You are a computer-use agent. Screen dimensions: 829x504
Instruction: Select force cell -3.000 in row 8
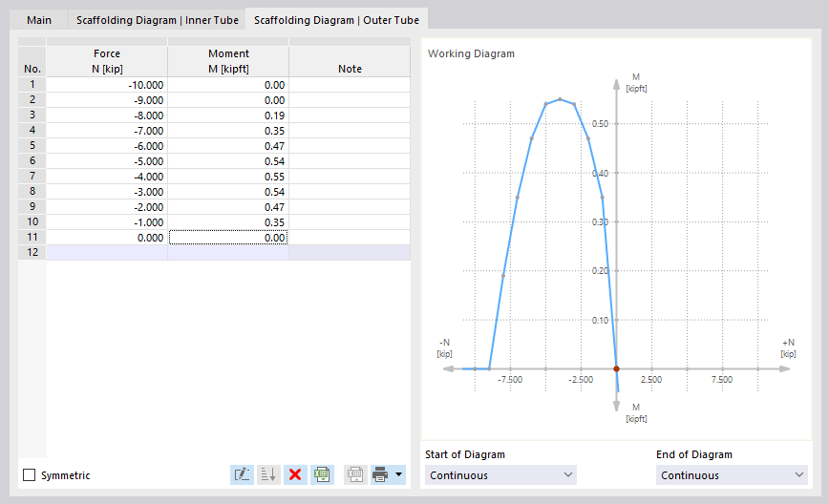(107, 192)
